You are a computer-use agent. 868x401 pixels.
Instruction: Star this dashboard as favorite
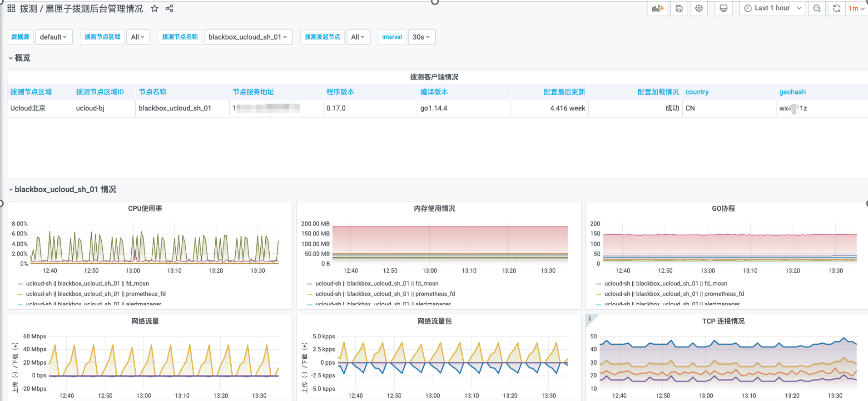click(154, 9)
